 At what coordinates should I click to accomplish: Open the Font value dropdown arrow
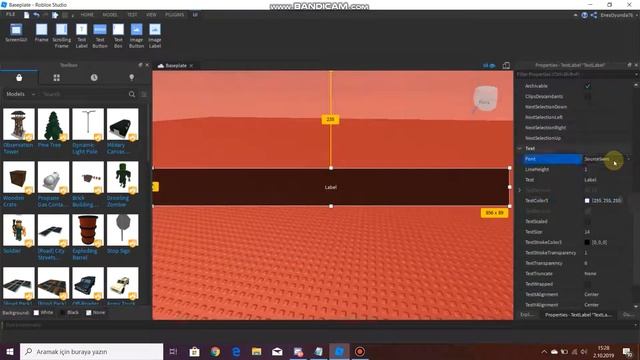(629, 159)
